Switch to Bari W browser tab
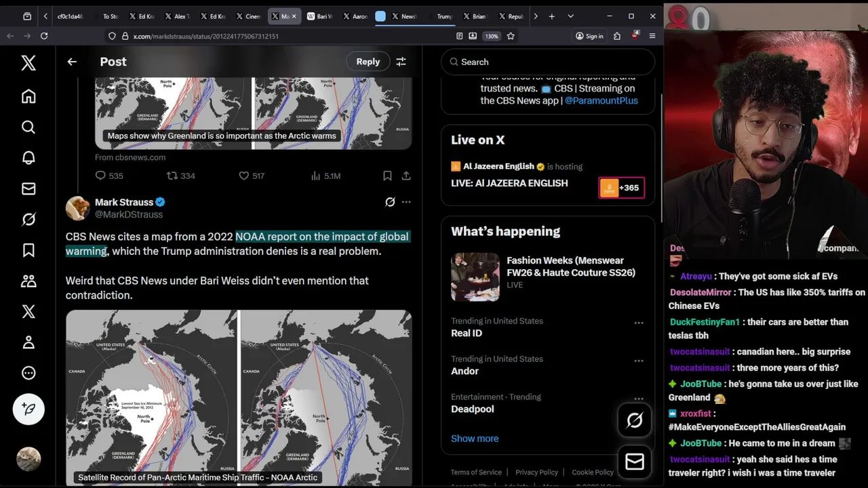Image resolution: width=868 pixels, height=488 pixels. 319,16
